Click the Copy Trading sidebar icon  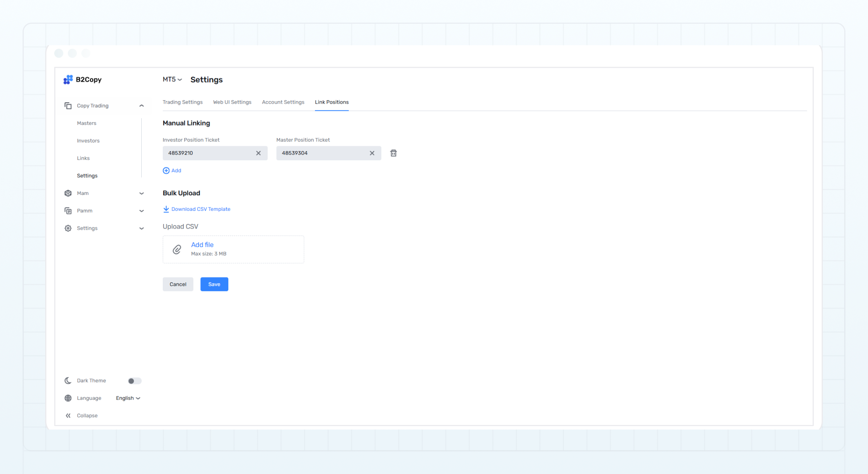click(x=68, y=106)
